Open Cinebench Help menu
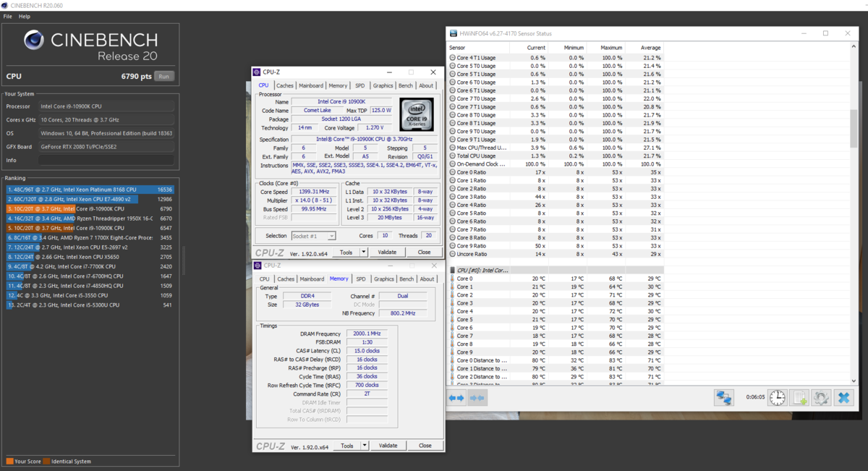Screen dimensions: 868x471 click(x=25, y=16)
